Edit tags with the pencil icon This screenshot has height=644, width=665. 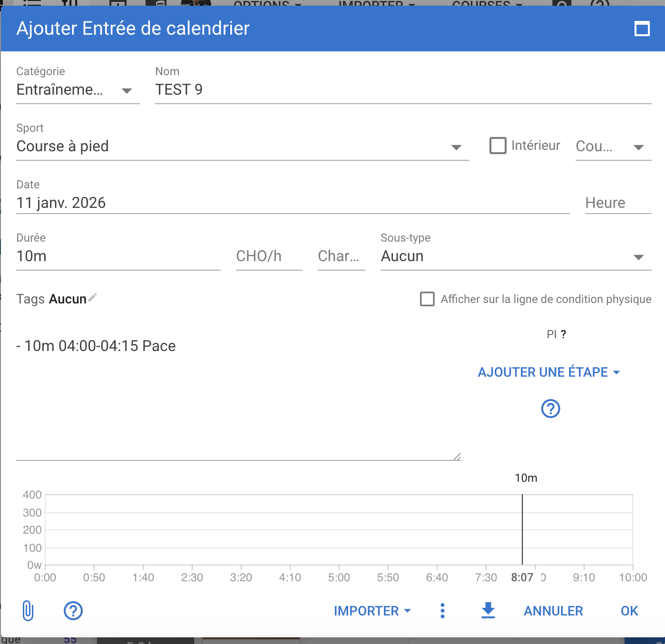click(x=93, y=298)
